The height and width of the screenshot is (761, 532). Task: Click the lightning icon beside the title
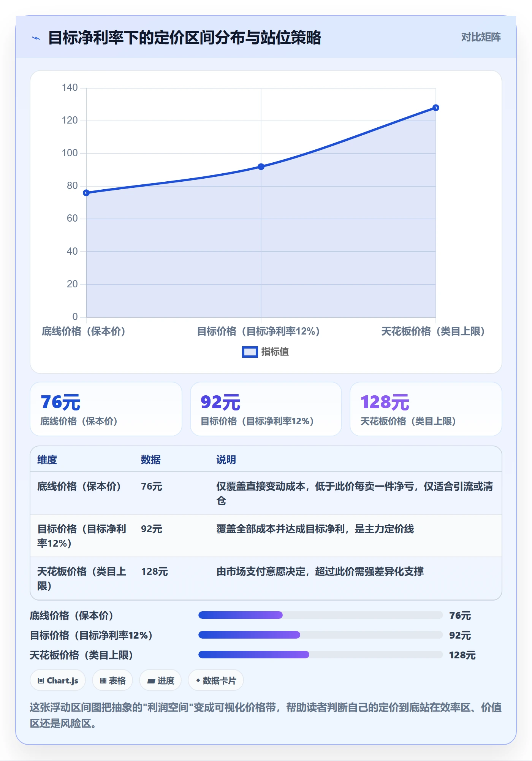tap(36, 38)
